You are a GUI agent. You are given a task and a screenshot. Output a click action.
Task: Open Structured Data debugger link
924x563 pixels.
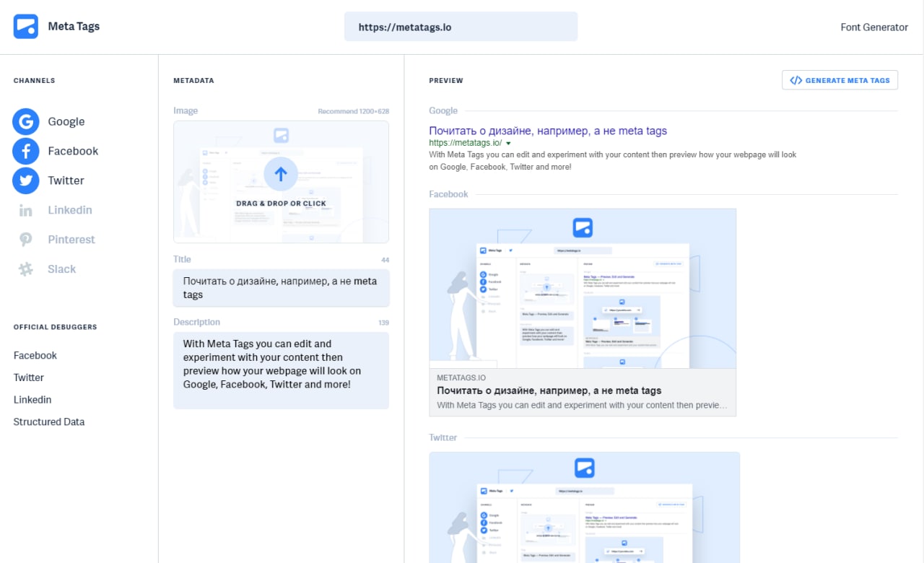click(x=49, y=422)
